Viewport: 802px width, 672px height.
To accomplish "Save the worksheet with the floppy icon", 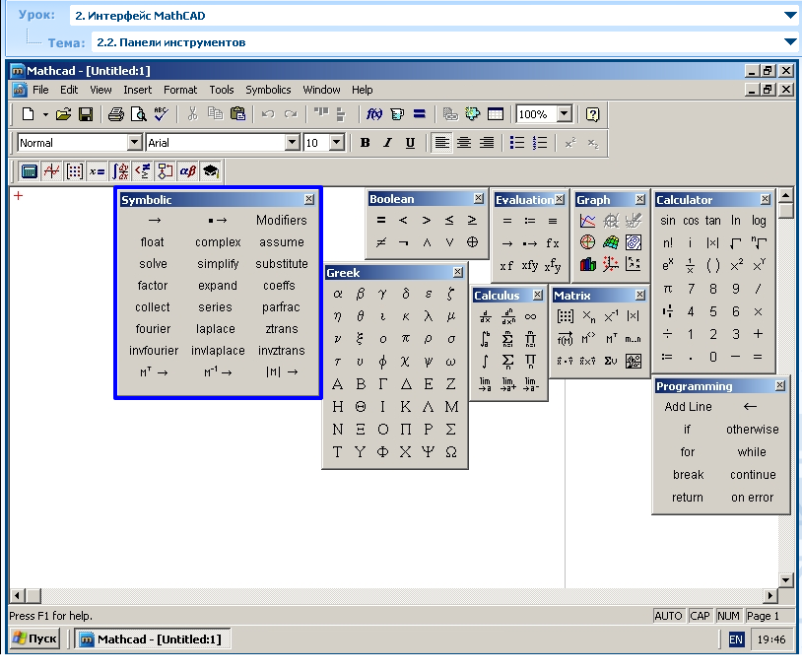I will (86, 114).
